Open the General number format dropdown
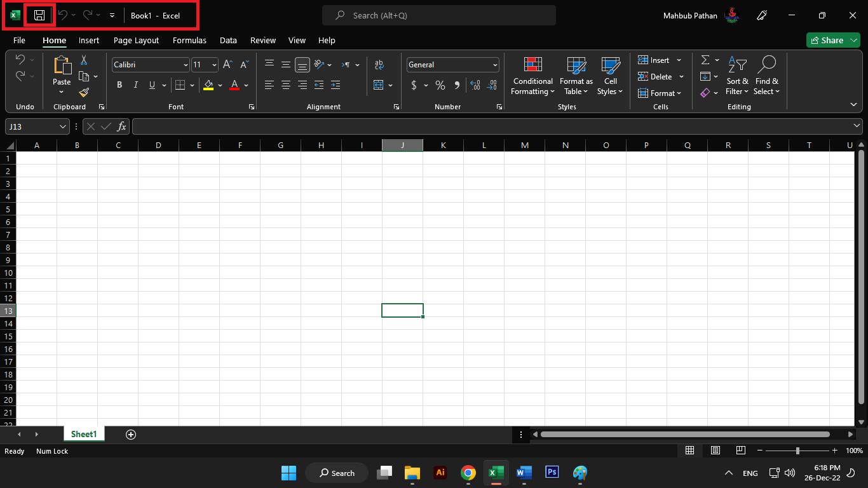 pos(495,65)
